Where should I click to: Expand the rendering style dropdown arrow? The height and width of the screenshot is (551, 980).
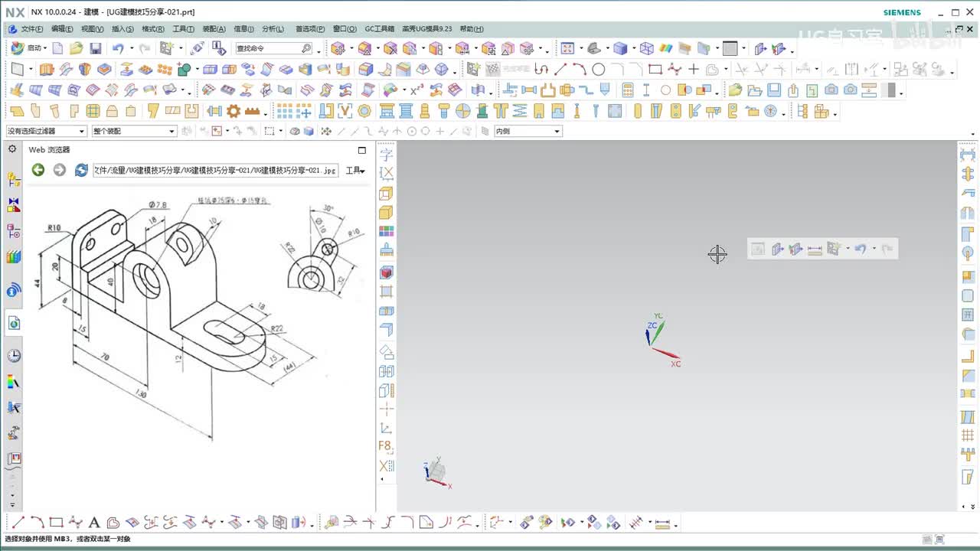click(632, 48)
